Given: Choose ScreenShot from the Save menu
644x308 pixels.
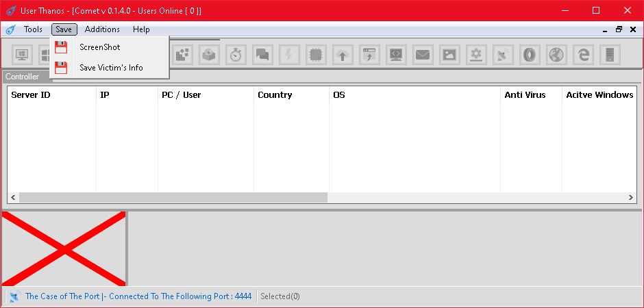Looking at the screenshot, I should coord(99,47).
